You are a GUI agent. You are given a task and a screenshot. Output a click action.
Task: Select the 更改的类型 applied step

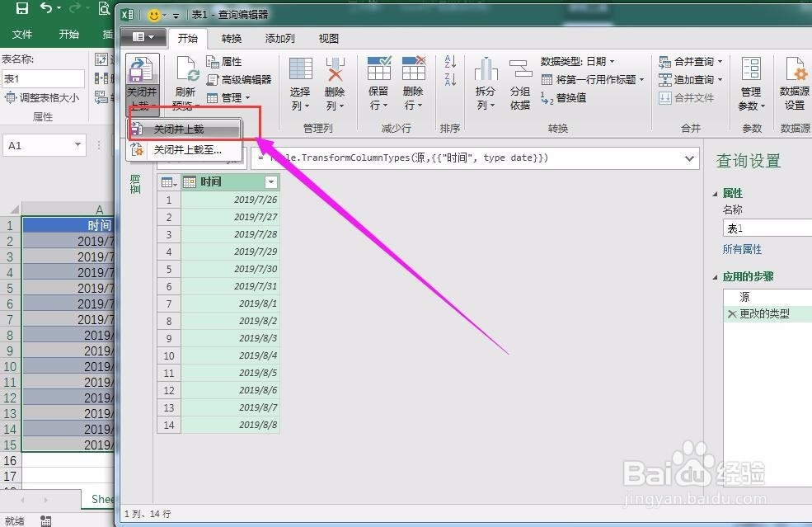(x=764, y=314)
